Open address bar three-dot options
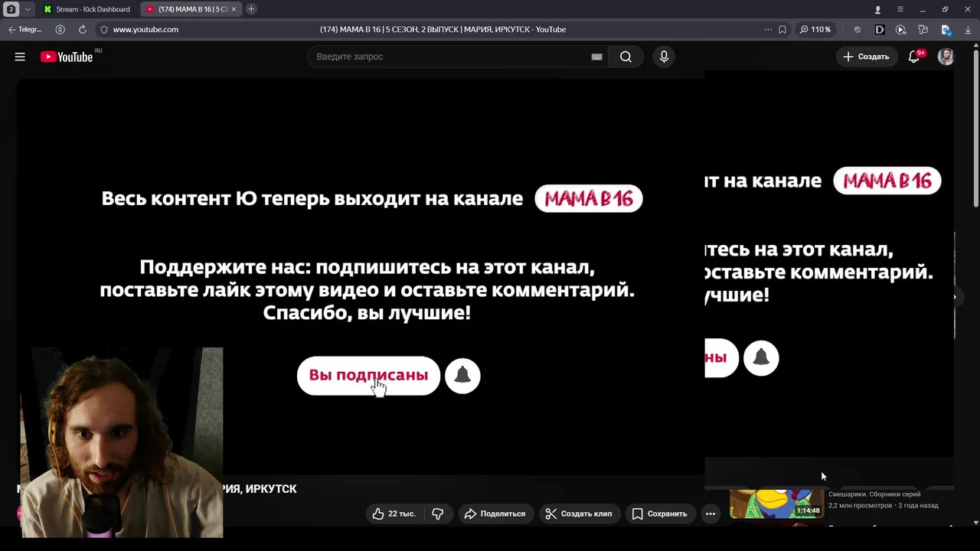The height and width of the screenshot is (551, 980). [768, 30]
